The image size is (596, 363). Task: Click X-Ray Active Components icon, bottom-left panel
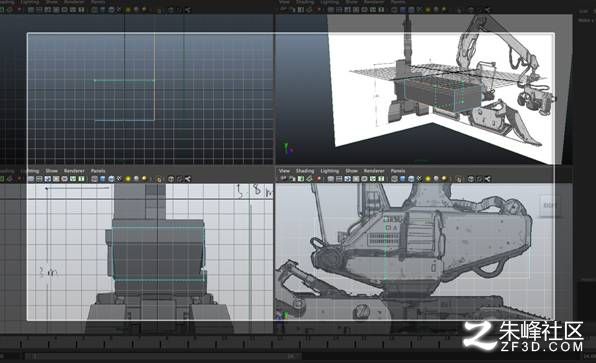click(x=180, y=179)
